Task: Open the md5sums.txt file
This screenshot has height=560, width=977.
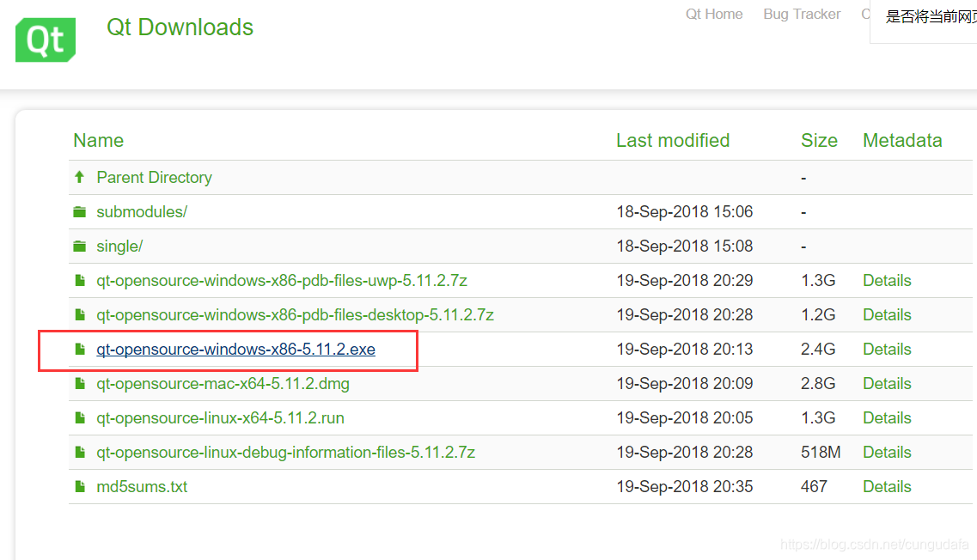Action: [x=142, y=486]
